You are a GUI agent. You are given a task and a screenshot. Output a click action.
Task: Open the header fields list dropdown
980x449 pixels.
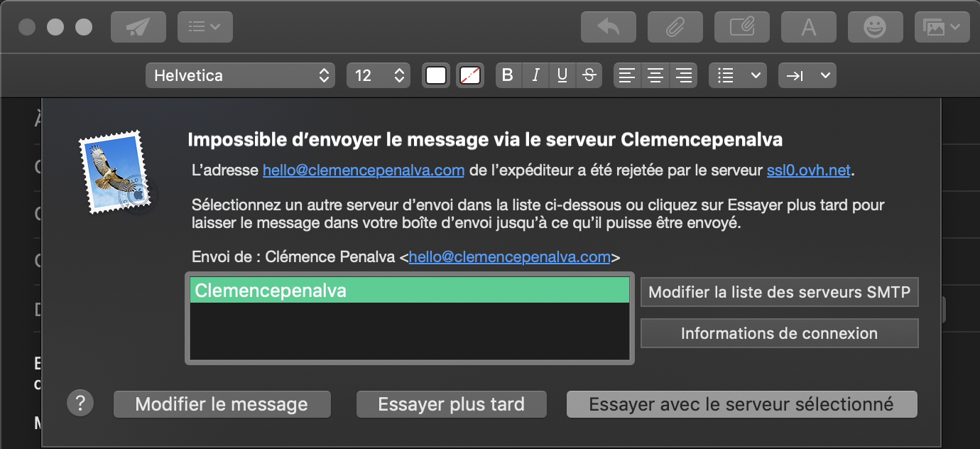(205, 27)
